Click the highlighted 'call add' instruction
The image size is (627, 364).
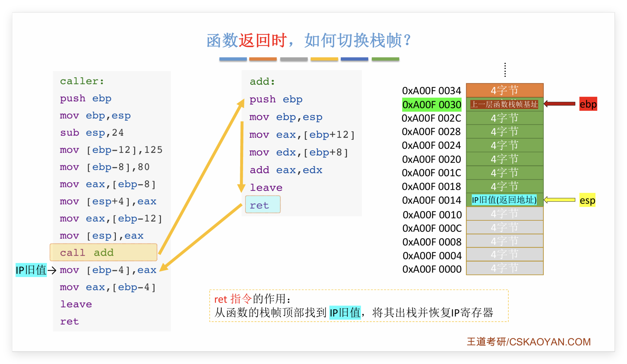[x=104, y=252]
